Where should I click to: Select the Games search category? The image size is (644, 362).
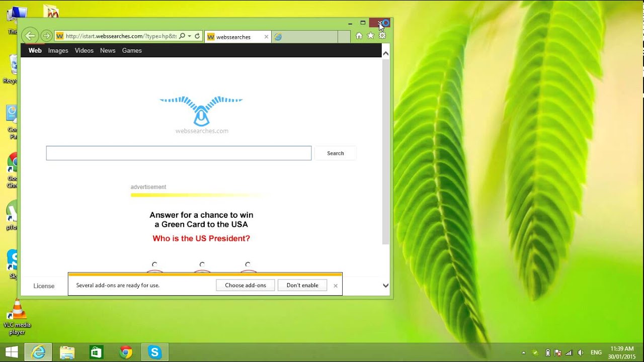coord(132,50)
